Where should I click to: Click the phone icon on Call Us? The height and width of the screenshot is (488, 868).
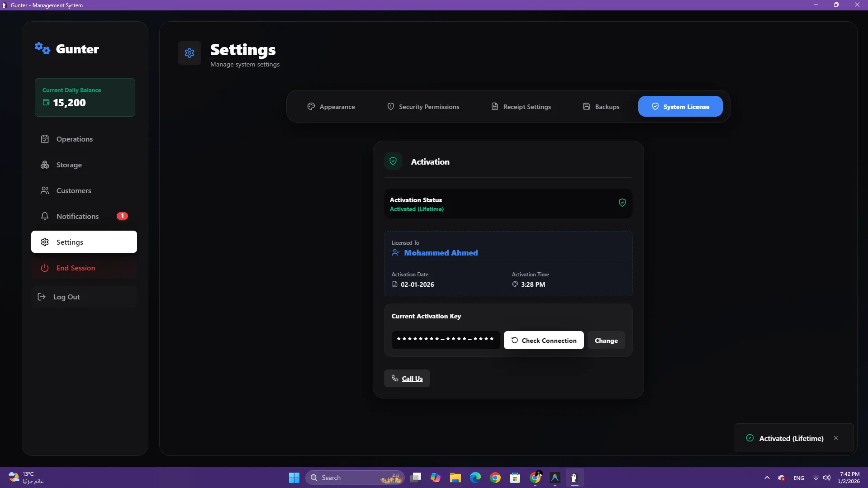click(x=395, y=378)
